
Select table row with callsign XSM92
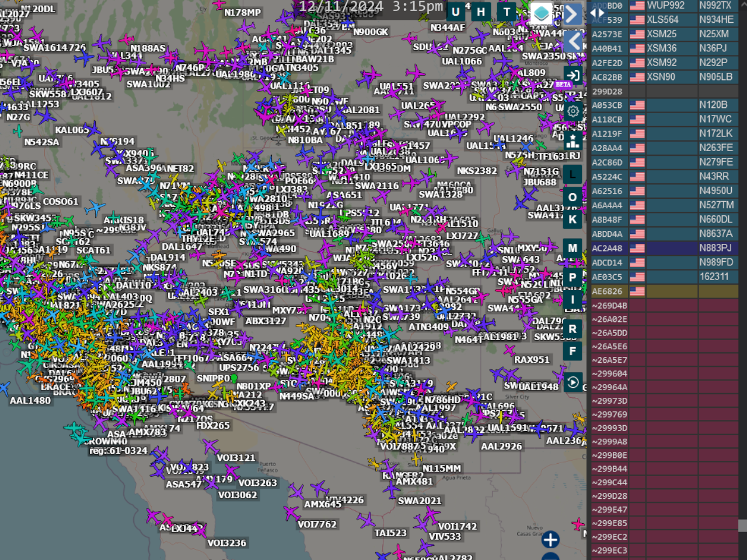(665, 62)
